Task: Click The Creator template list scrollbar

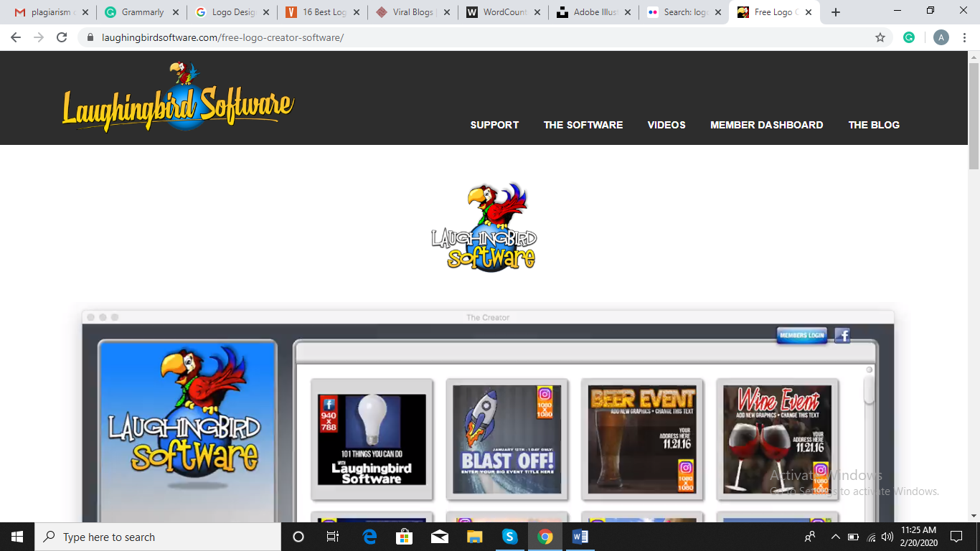Action: [x=869, y=390]
